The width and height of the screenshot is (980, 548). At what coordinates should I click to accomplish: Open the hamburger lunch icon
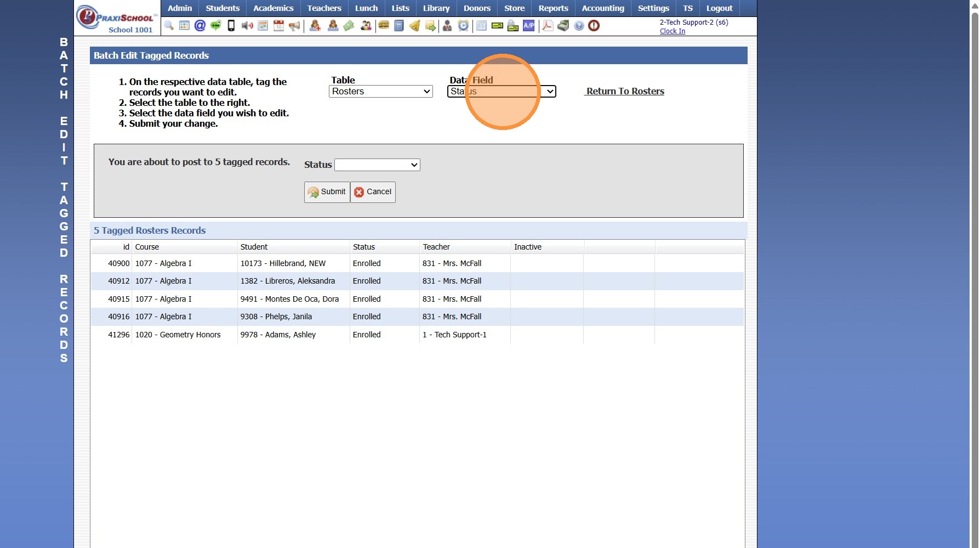[x=384, y=26]
